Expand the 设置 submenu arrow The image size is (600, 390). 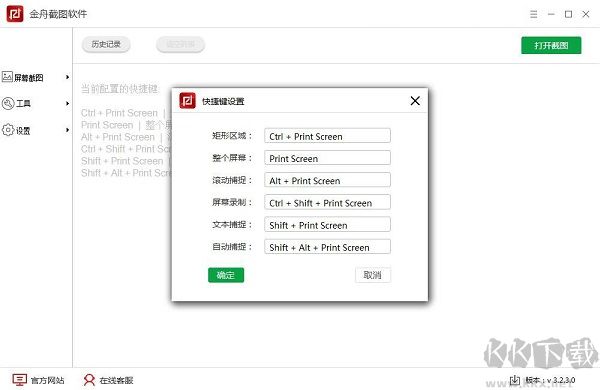point(67,130)
